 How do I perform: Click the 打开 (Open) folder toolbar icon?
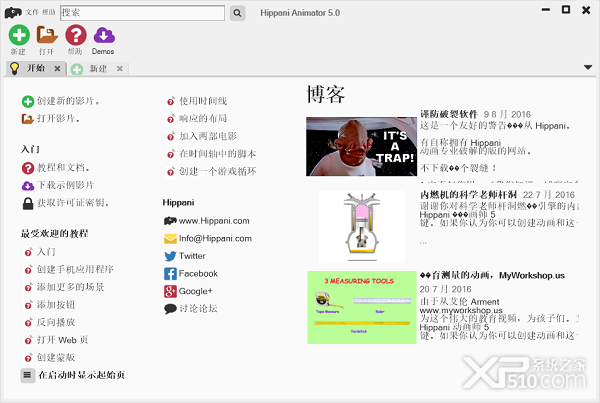pyautogui.click(x=47, y=35)
